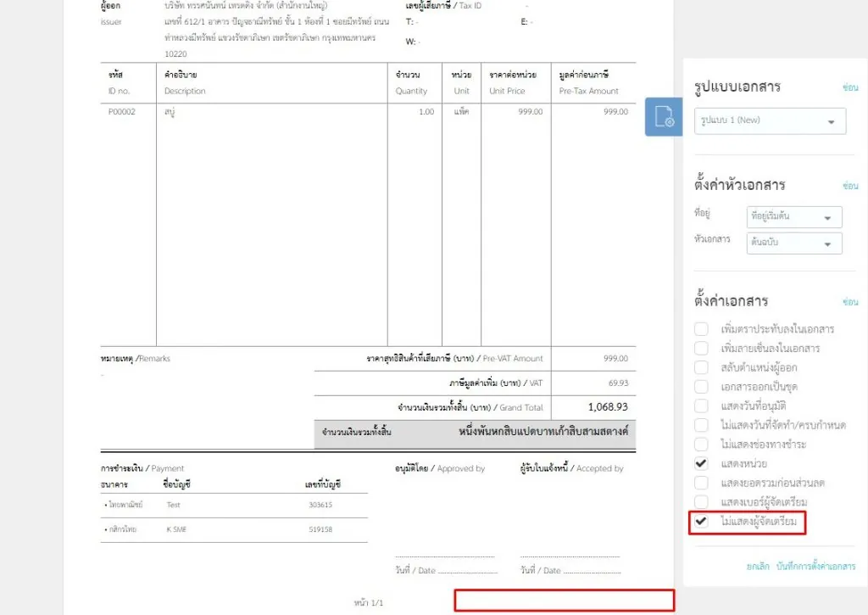The width and height of the screenshot is (868, 615).
Task: Check ไม่แสดงวันที่จัดทำ/ครบกำหนด option
Action: [702, 425]
